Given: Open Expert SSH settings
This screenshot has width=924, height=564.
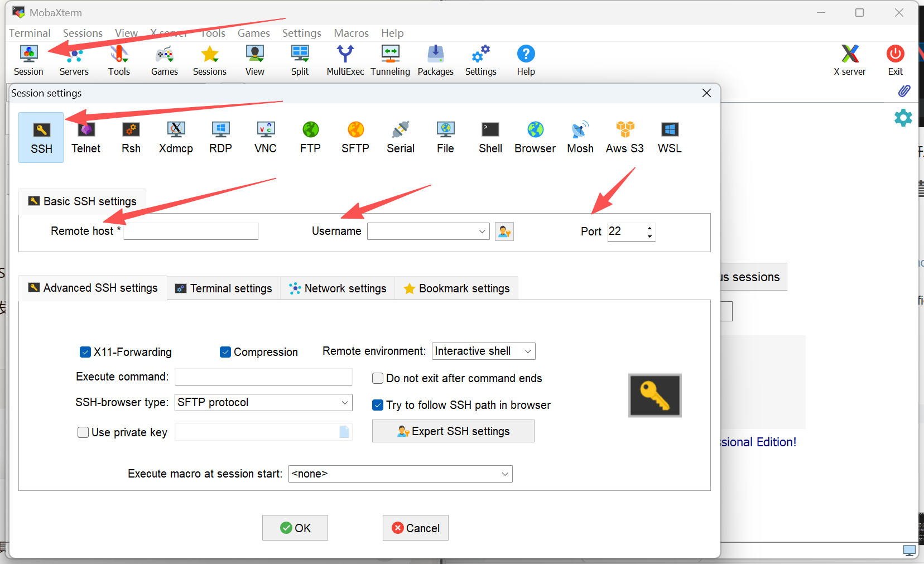Looking at the screenshot, I should pos(453,431).
